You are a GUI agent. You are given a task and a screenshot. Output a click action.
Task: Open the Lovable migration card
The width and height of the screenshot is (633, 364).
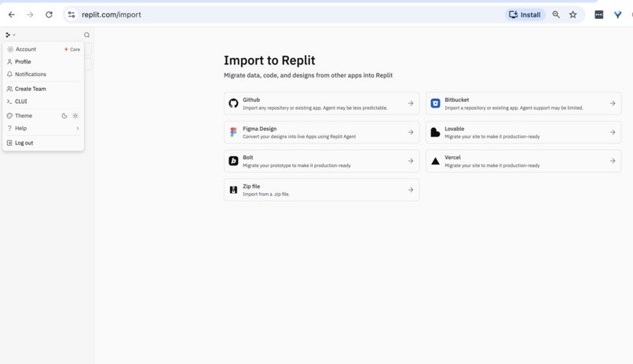(524, 133)
